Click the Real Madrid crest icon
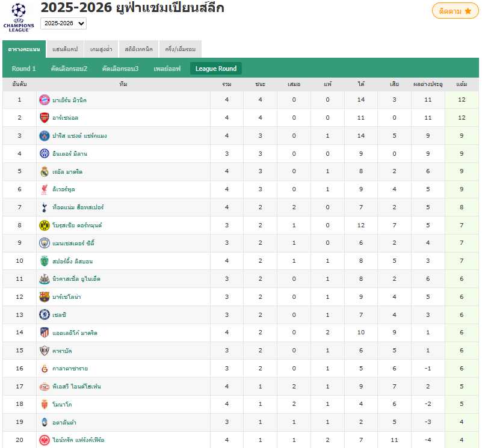Image resolution: width=482 pixels, height=448 pixels. (45, 171)
